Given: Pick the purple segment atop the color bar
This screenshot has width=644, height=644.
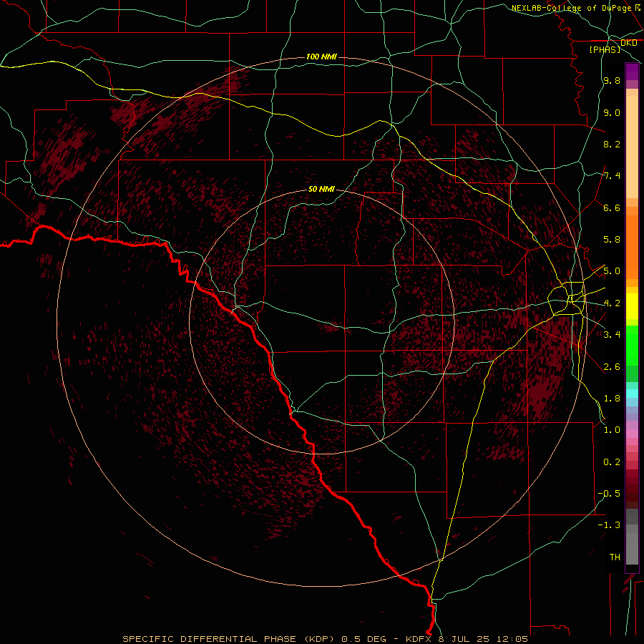Looking at the screenshot, I should [632, 72].
